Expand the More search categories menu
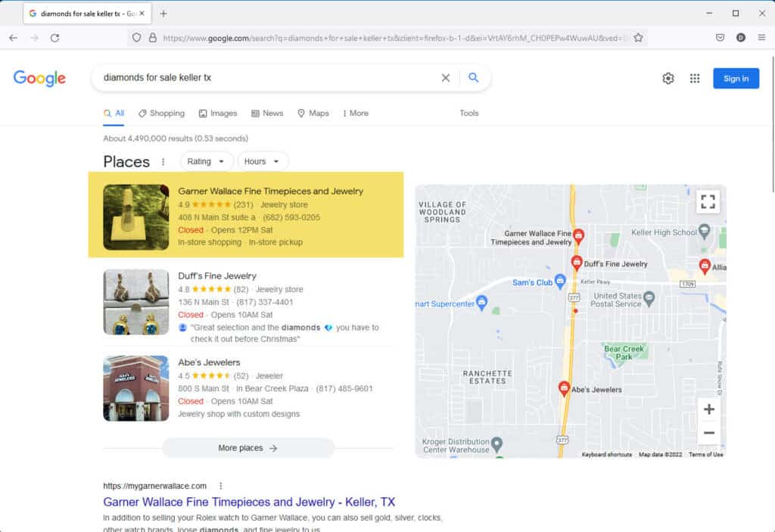 pos(356,114)
